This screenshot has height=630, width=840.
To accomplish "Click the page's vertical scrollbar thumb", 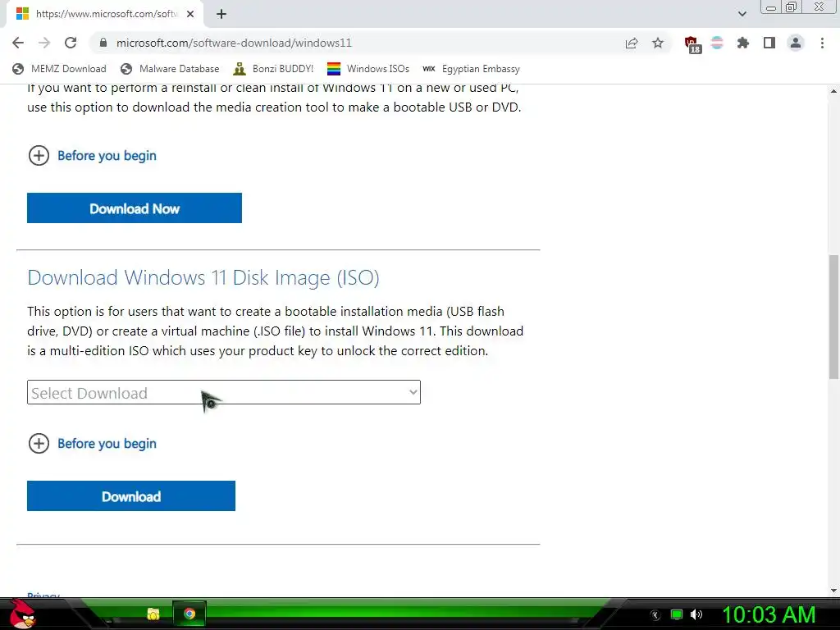I will [833, 317].
